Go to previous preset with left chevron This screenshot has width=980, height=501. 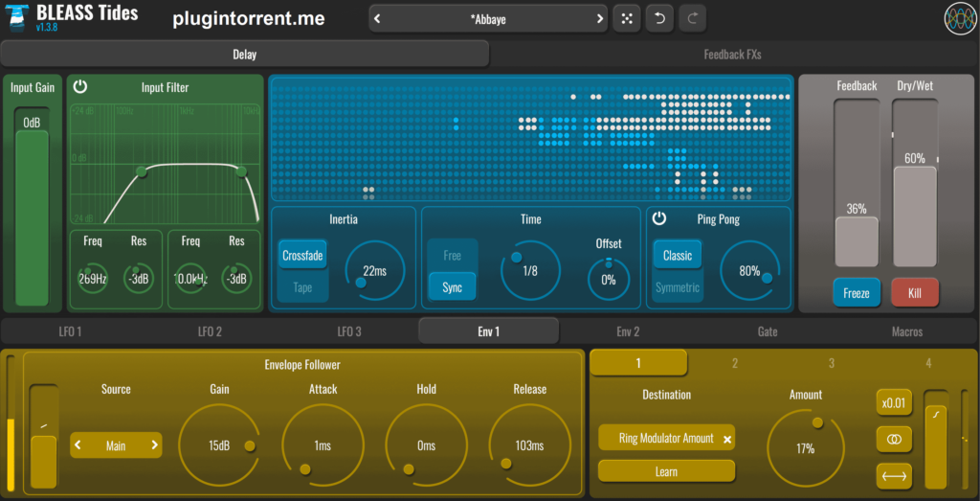377,19
